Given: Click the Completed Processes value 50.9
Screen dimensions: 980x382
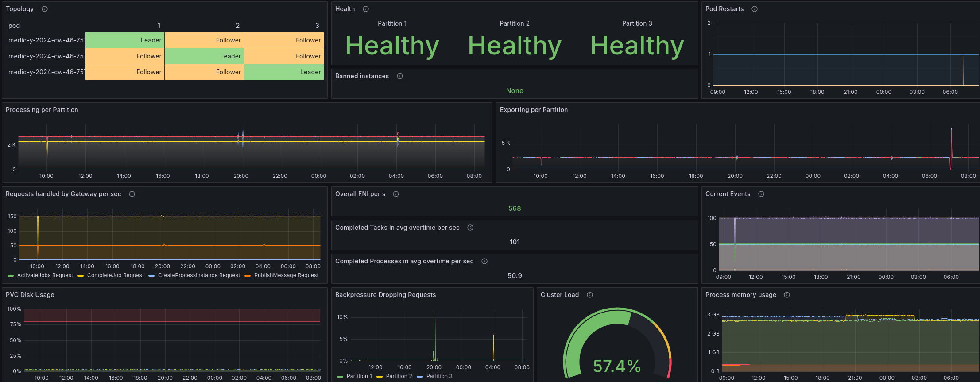Looking at the screenshot, I should click(515, 276).
